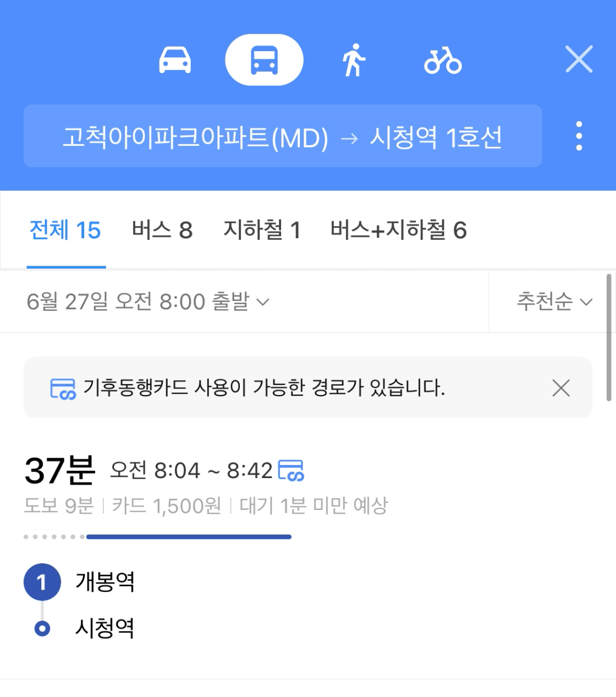
Task: Switch to the 지하철 1 tab
Action: 262,230
